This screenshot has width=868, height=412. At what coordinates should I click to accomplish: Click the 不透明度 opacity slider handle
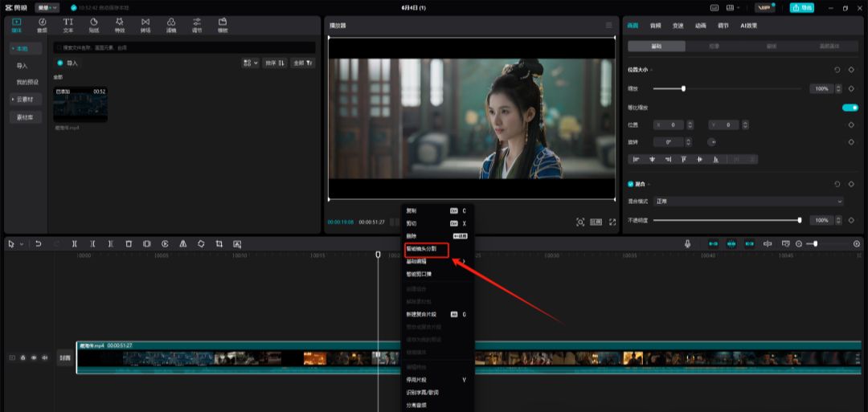tap(800, 220)
